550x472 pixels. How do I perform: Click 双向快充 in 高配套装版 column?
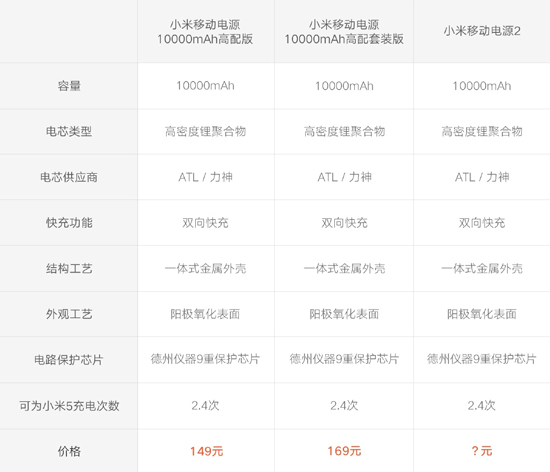(x=344, y=223)
